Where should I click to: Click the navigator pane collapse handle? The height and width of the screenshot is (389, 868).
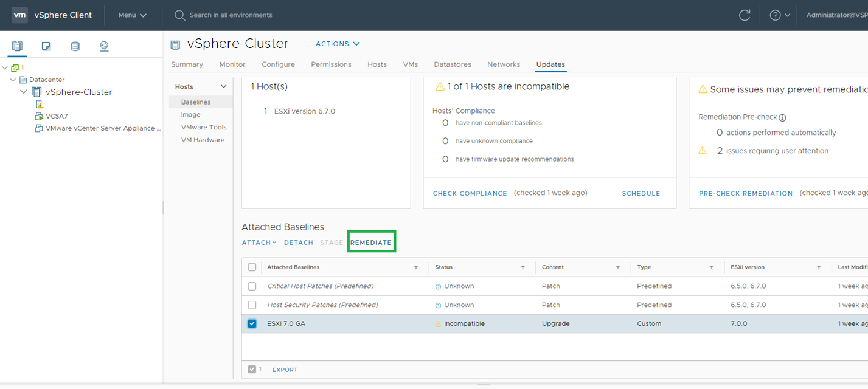tap(163, 208)
